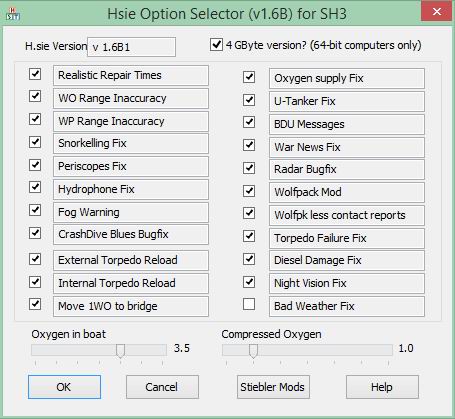Disable U-Tanker Fix checkbox
The height and width of the screenshot is (419, 455).
[249, 100]
